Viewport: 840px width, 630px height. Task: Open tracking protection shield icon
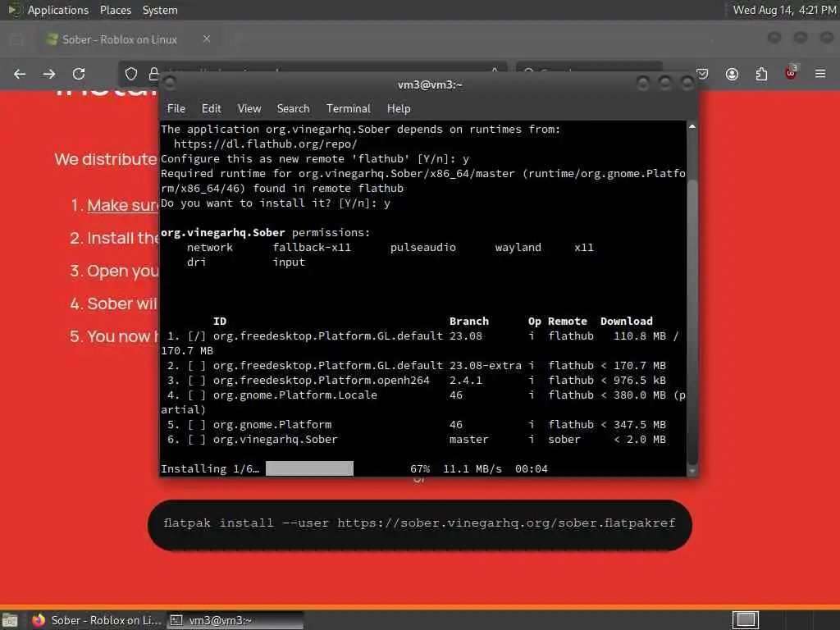[x=130, y=74]
